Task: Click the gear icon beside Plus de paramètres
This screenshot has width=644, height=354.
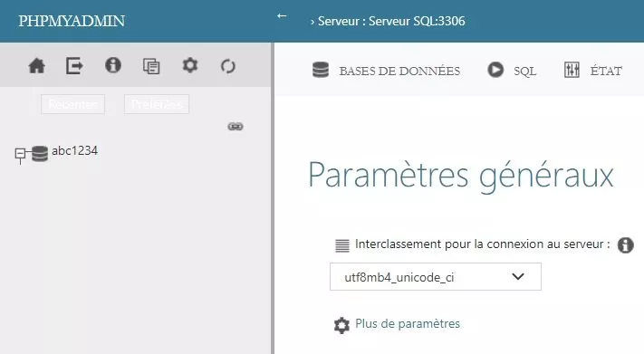Action: (341, 325)
